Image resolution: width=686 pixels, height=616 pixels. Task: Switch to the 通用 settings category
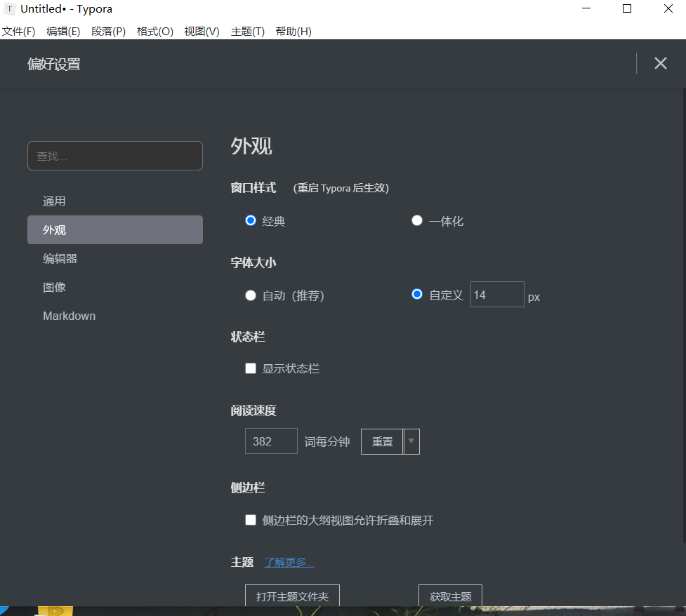pos(115,201)
